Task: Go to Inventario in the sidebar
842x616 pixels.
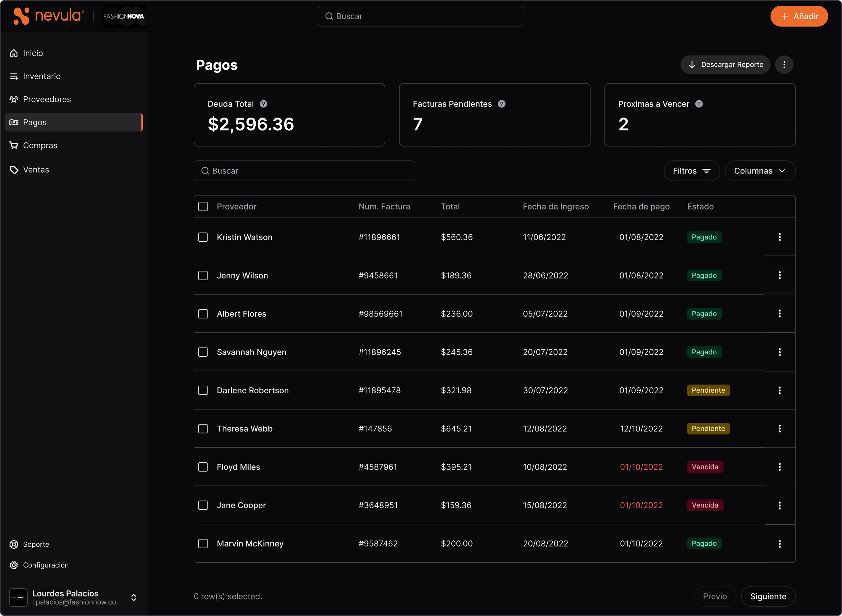Action: point(41,76)
